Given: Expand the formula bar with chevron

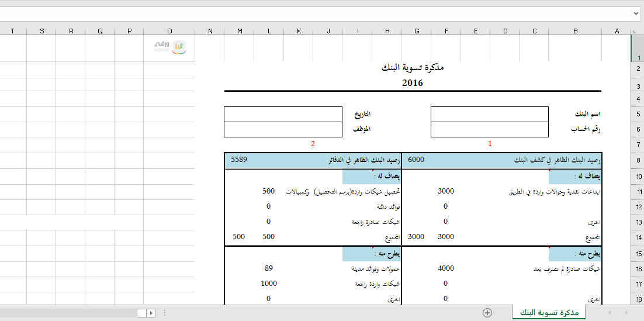Looking at the screenshot, I should (636, 13).
